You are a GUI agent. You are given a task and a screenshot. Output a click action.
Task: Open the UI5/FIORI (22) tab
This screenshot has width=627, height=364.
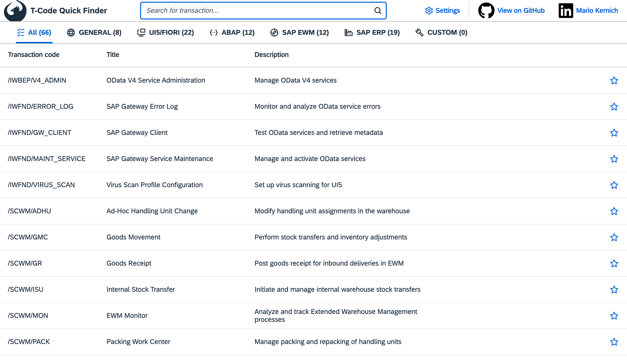coord(166,32)
